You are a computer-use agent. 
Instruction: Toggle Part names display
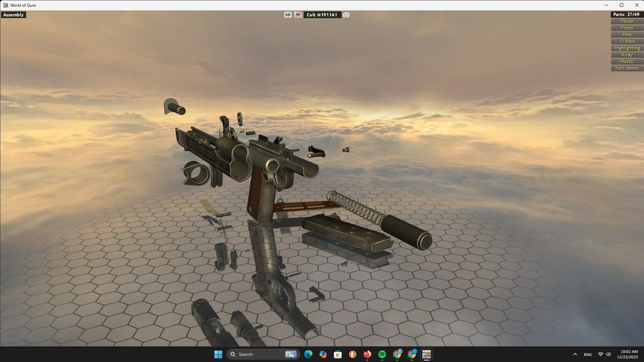627,68
